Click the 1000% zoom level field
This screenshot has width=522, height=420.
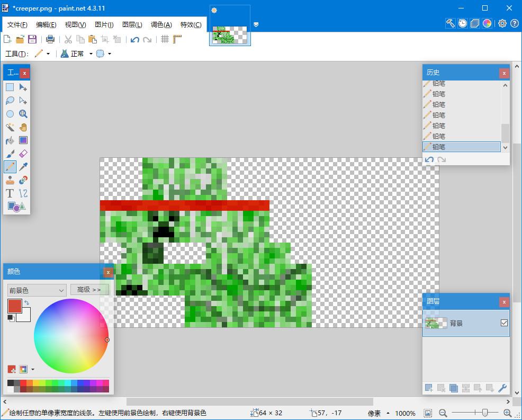(405, 413)
